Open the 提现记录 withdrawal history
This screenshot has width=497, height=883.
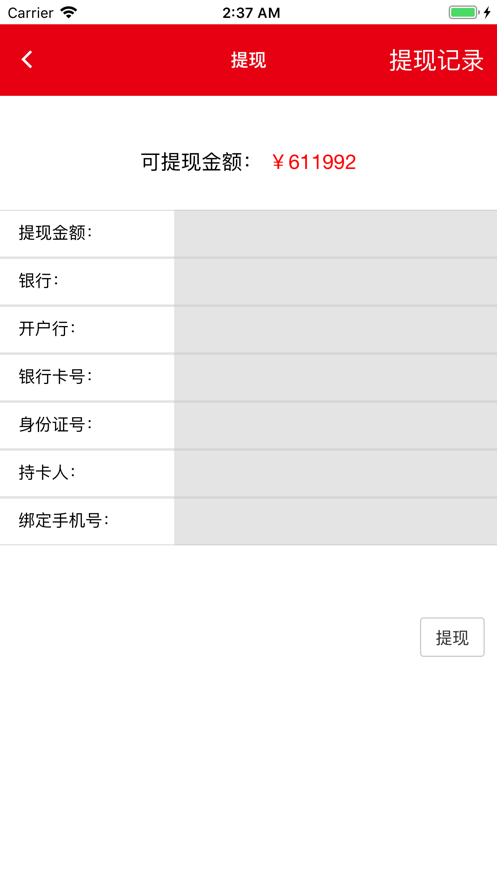(436, 60)
